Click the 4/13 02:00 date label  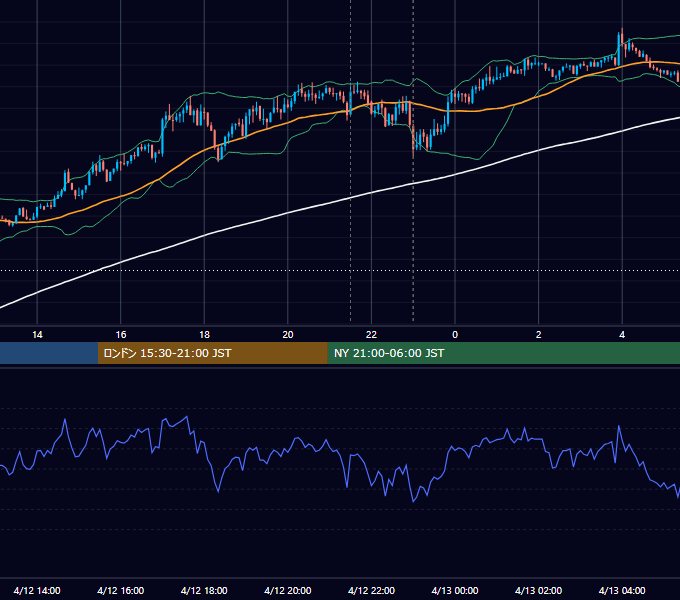tap(538, 590)
